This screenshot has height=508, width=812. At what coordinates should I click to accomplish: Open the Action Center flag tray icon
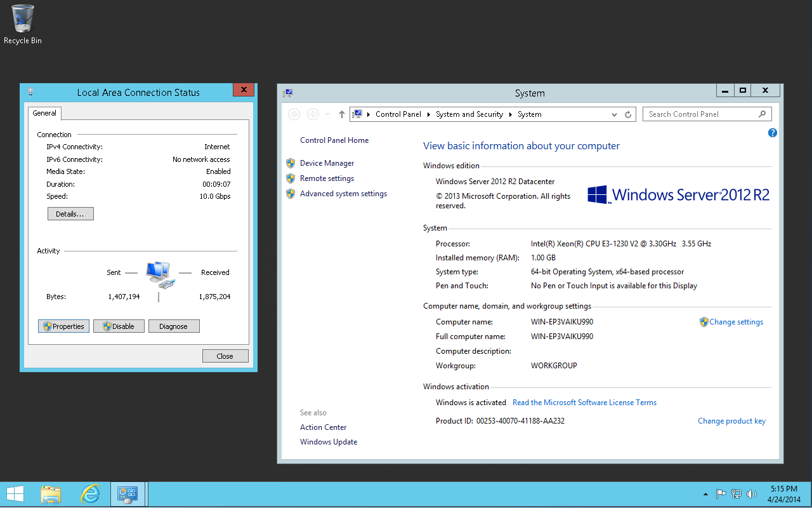721,494
